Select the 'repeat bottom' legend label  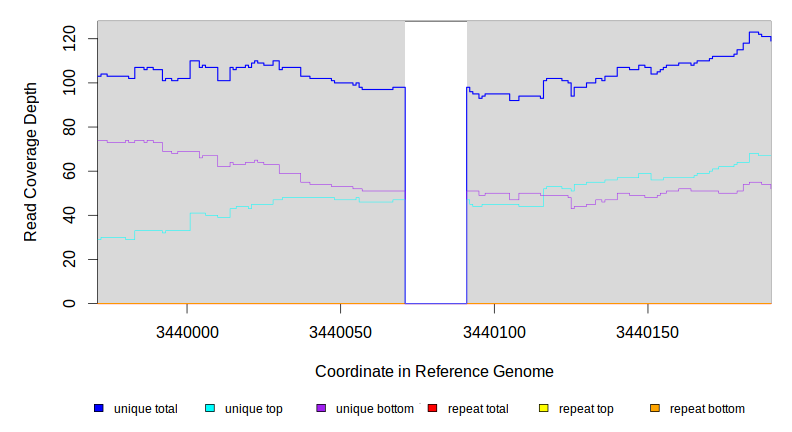pyautogui.click(x=707, y=409)
